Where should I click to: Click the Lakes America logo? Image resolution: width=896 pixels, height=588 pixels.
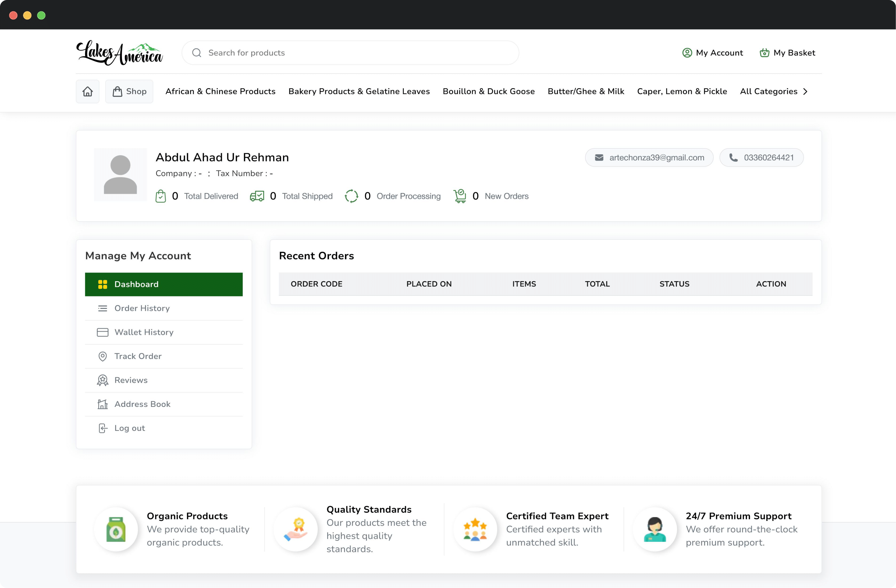120,53
